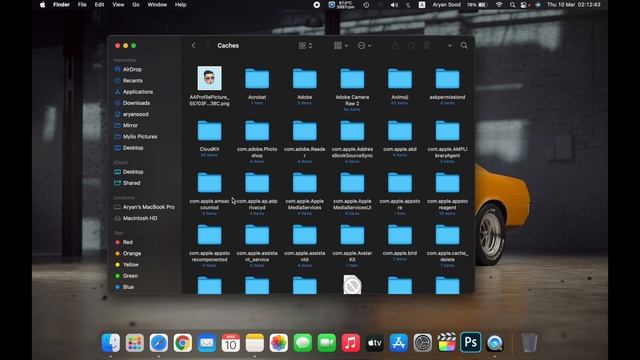This screenshot has height=360, width=640.
Task: Click the Edit Tags icon in Finder toolbar
Action: [411, 45]
